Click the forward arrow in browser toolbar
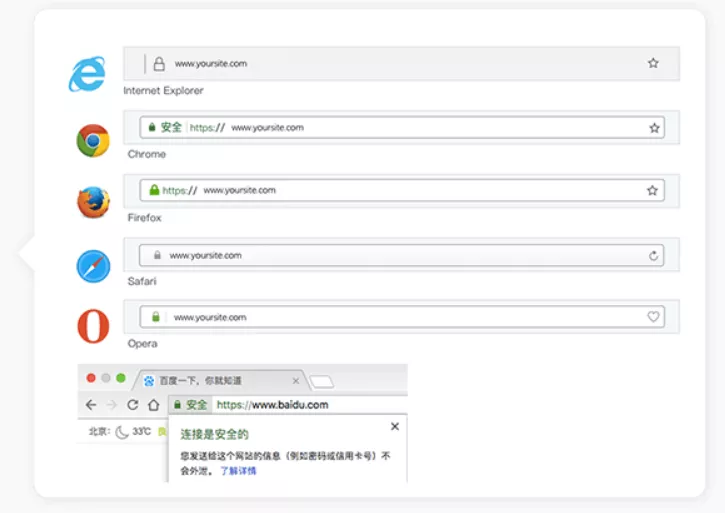 pos(111,405)
